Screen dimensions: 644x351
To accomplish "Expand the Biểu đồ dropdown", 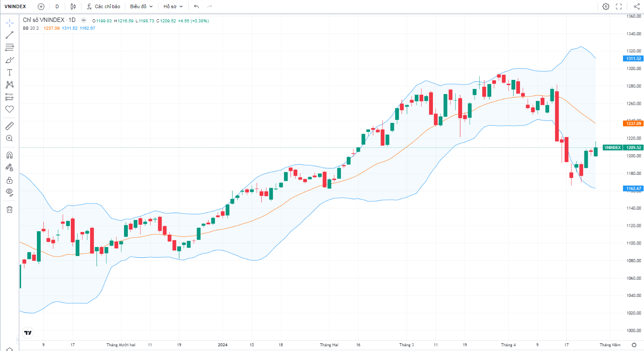I will click(142, 6).
